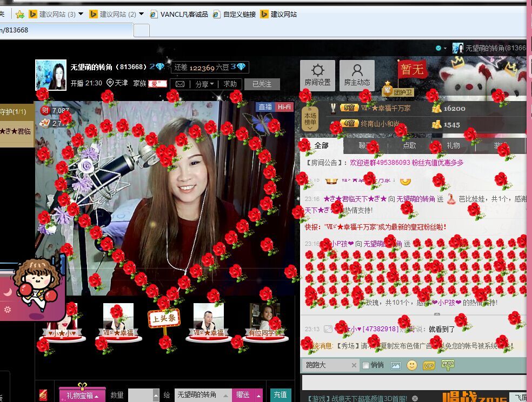Click the favorites star icon in the browser bar
Viewport: 532px width, 402px height.
(20, 14)
